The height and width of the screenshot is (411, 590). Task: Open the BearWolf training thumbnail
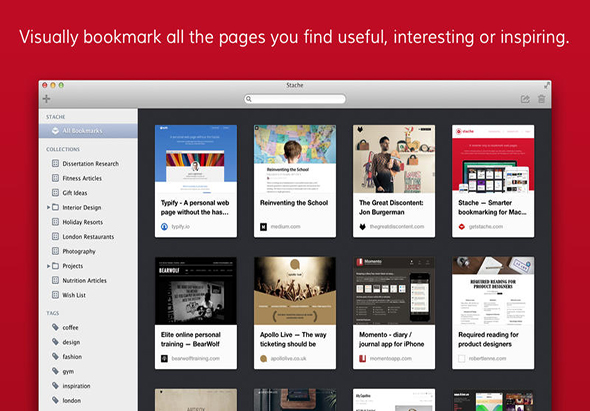pyautogui.click(x=196, y=291)
